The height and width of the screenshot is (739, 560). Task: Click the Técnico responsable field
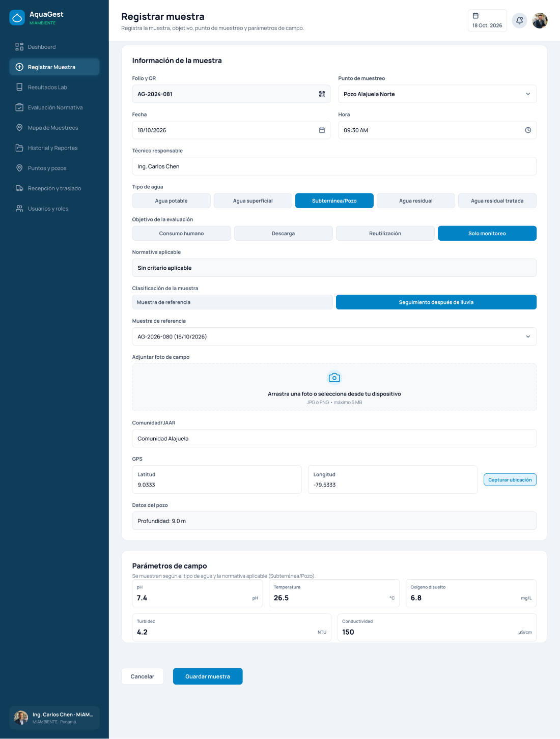pos(334,166)
